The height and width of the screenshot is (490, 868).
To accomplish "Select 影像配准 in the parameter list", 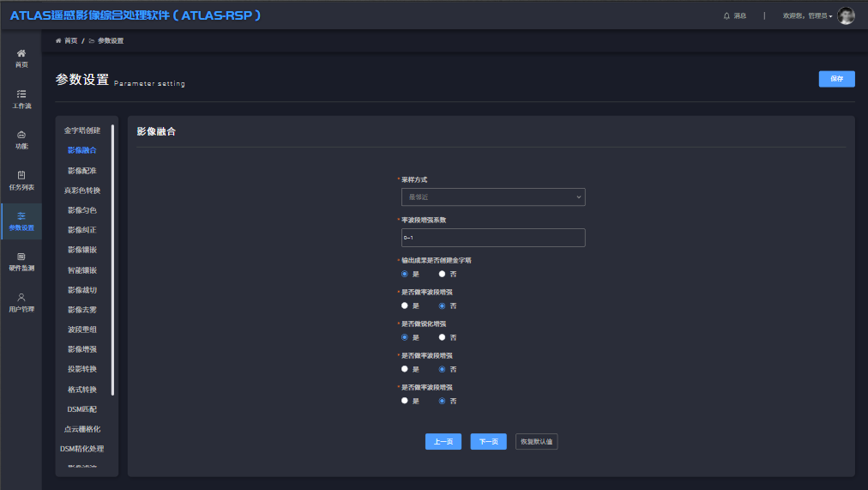I will tap(82, 171).
